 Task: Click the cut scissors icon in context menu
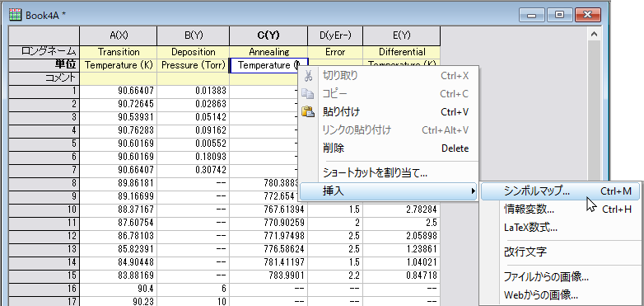click(x=308, y=76)
